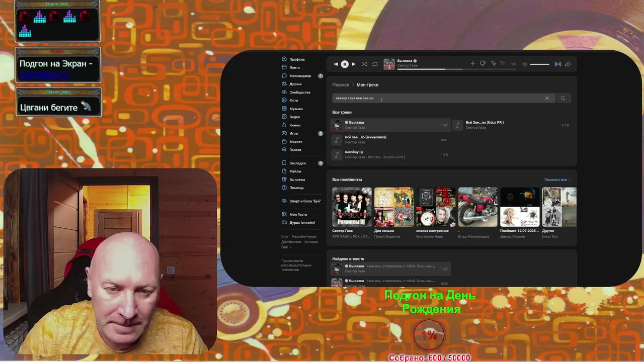Pause the currently playing track
Image resolution: width=644 pixels, height=362 pixels.
point(345,64)
